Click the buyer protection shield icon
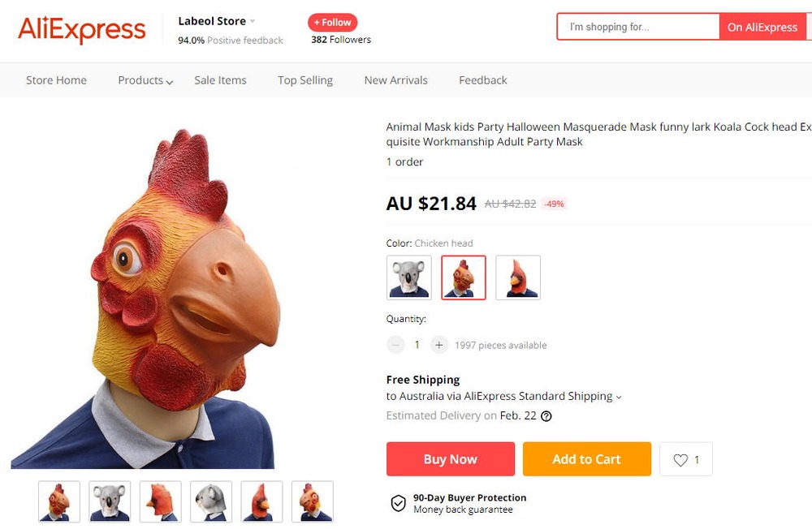The image size is (812, 529). point(399,504)
